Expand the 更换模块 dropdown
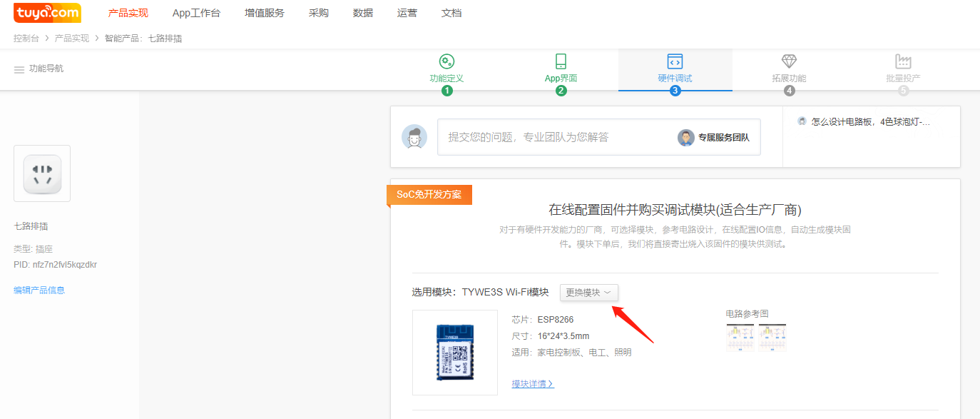The width and height of the screenshot is (980, 419). click(x=588, y=293)
